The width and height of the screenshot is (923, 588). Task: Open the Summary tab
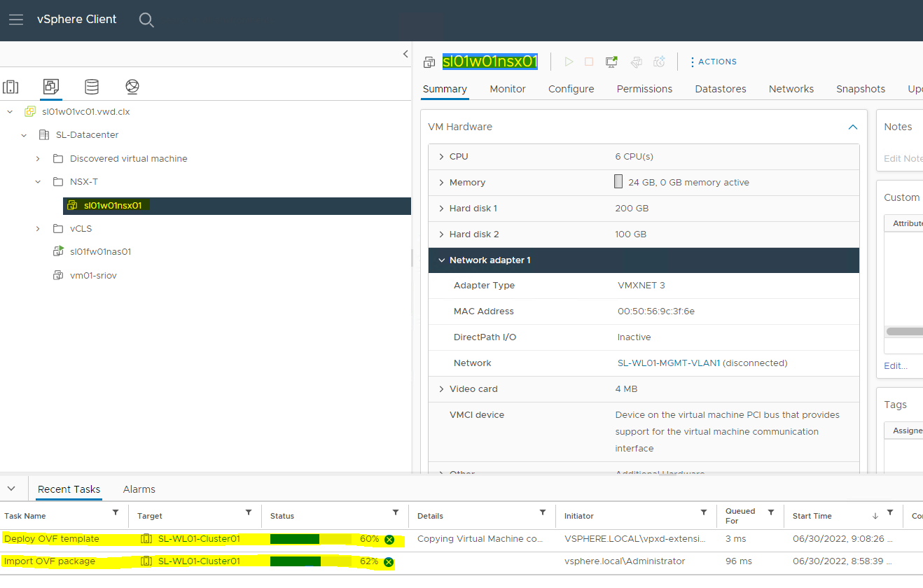click(445, 89)
